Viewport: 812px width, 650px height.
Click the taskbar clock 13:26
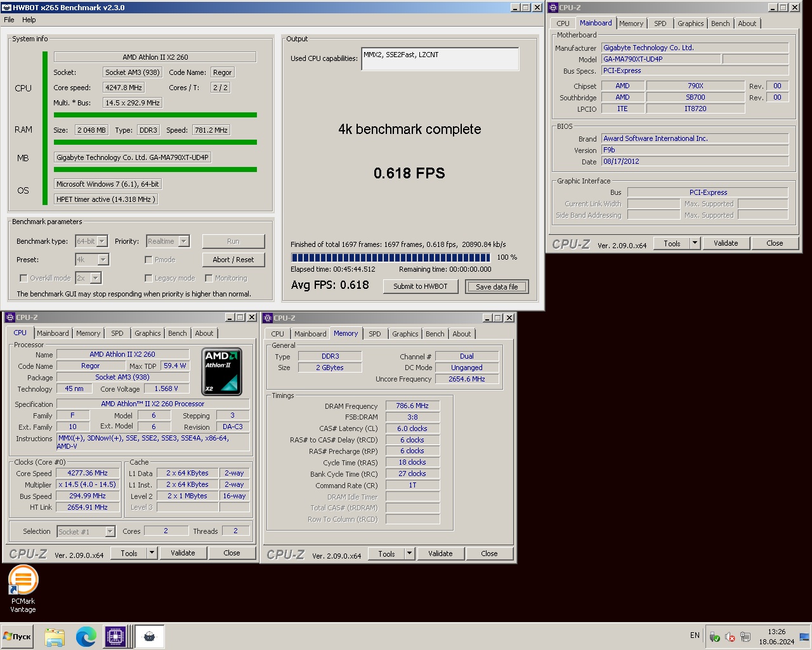point(776,632)
